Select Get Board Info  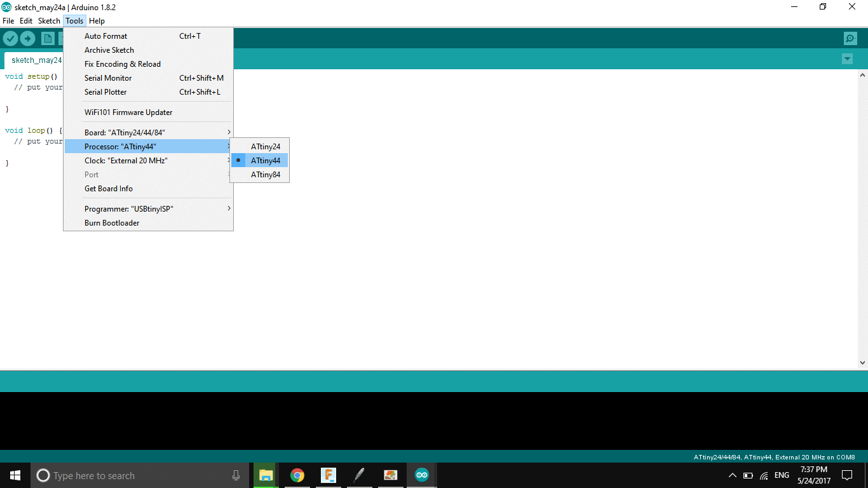[x=149, y=189]
